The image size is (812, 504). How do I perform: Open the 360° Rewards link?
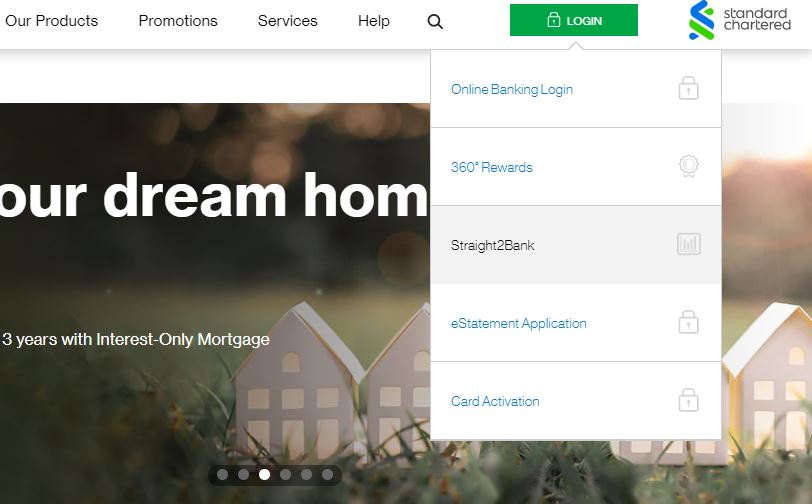tap(492, 167)
